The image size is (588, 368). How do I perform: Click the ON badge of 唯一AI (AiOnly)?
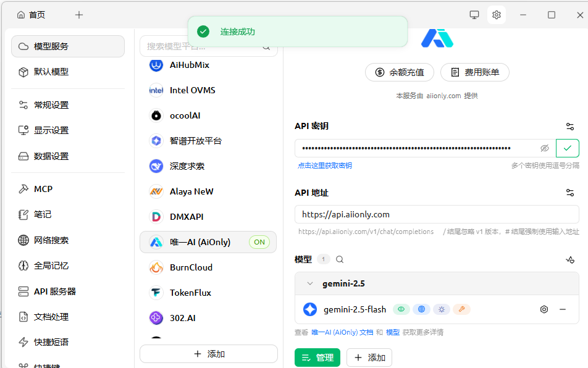tap(259, 242)
